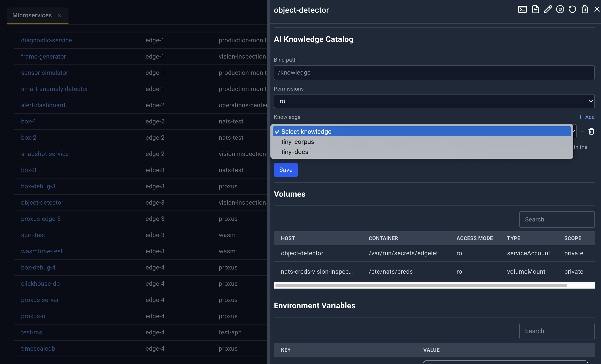Open the diagnostic-service microservice link

46,40
